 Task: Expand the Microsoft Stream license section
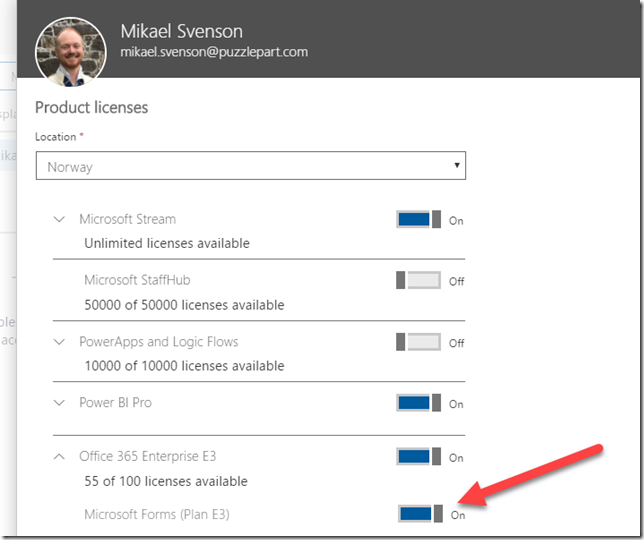pyautogui.click(x=60, y=219)
